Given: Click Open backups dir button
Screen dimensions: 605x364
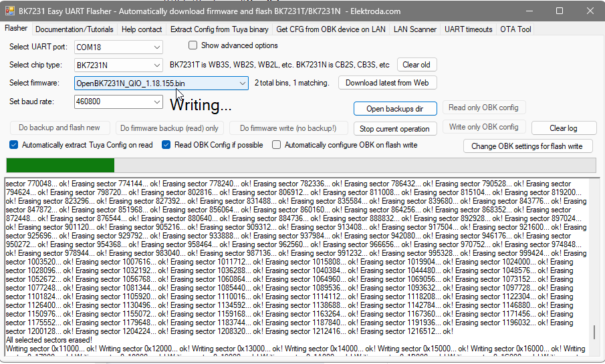Looking at the screenshot, I should [x=395, y=109].
